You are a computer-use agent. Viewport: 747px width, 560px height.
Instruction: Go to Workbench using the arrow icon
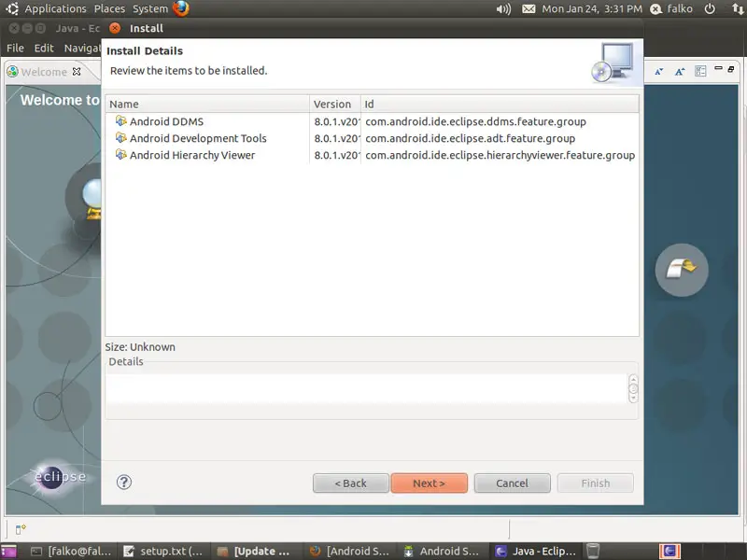tap(682, 270)
